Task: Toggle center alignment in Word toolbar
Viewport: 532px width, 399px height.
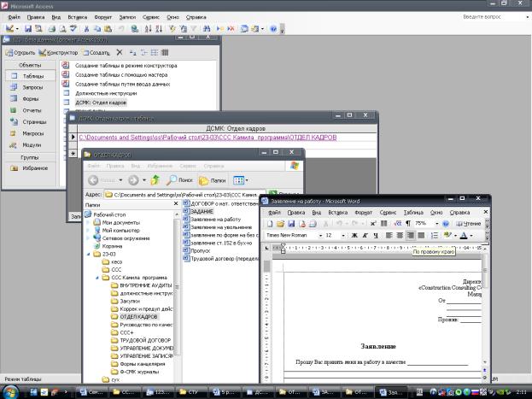Action: click(400, 235)
